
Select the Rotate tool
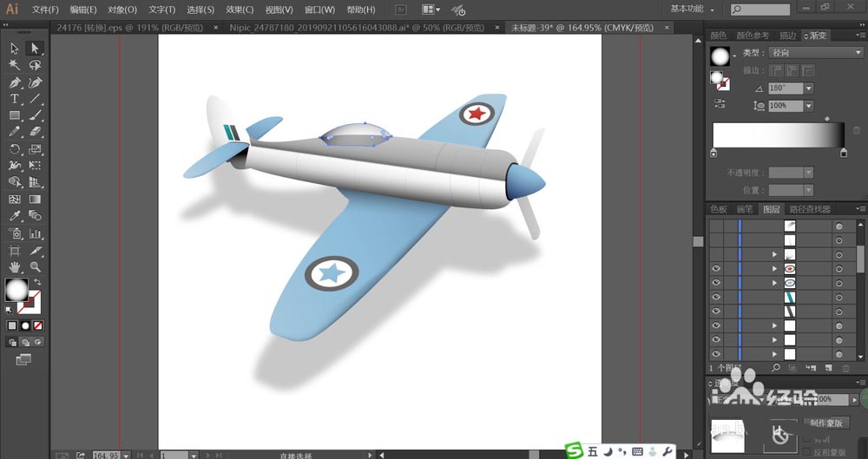(15, 149)
